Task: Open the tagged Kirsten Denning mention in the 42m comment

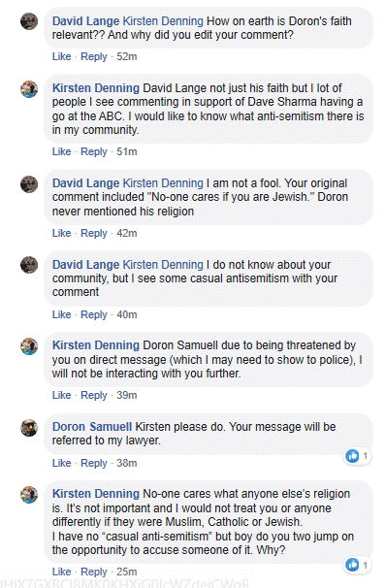Action: [163, 183]
